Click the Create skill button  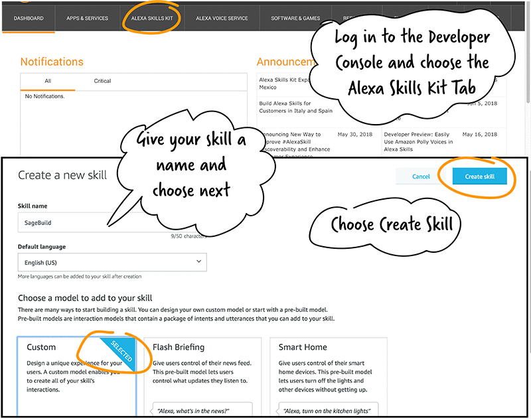coord(479,176)
